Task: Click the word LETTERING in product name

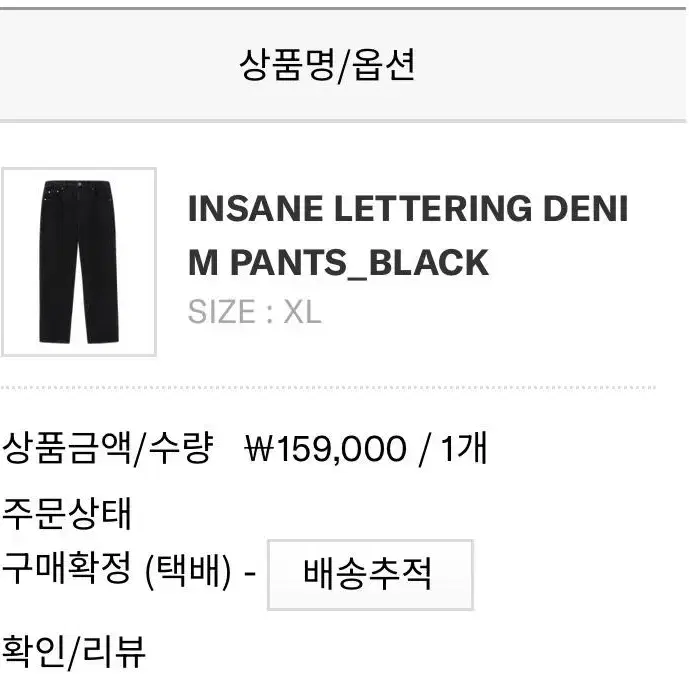Action: coord(433,208)
